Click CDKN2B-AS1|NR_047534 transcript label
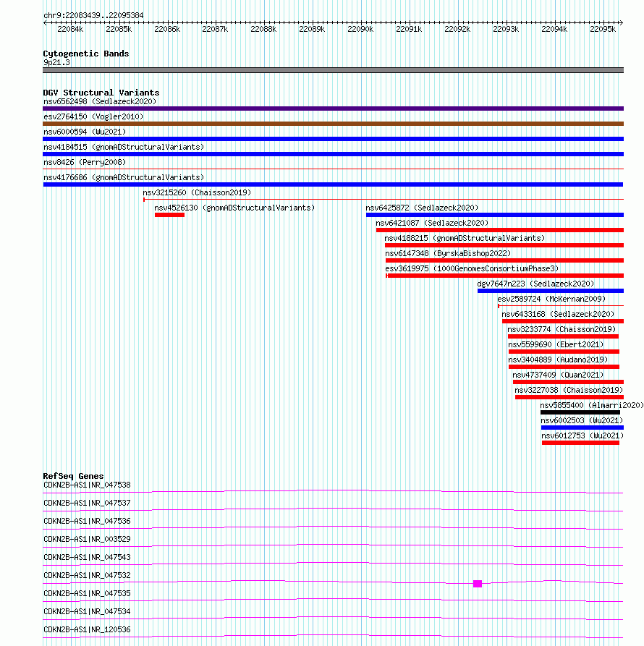 87,612
